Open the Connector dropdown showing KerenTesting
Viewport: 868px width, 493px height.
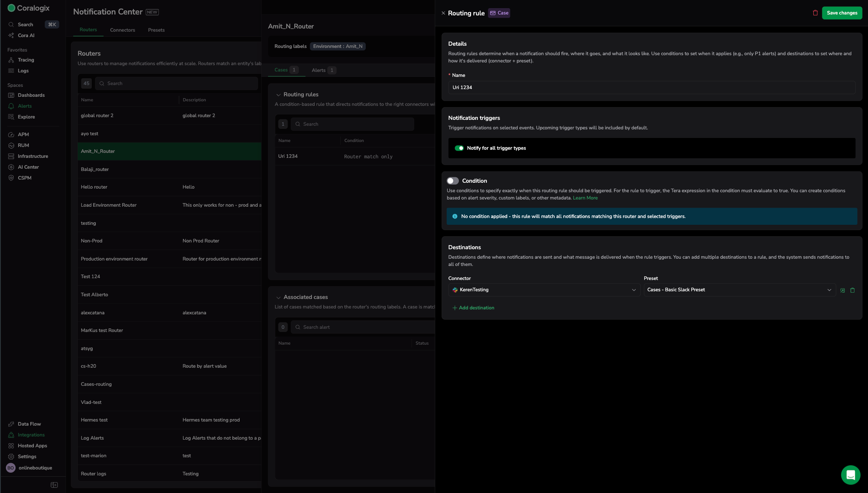coord(544,290)
